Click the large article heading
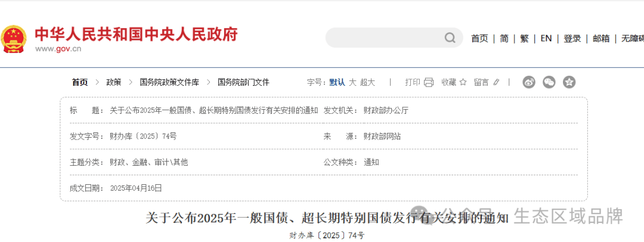Viewport: 644px width, 242px height. (x=327, y=218)
